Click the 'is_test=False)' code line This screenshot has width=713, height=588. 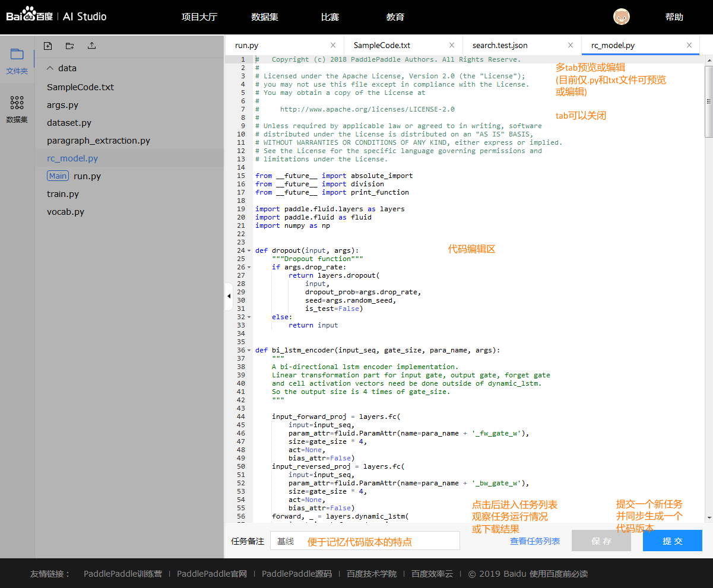[334, 309]
